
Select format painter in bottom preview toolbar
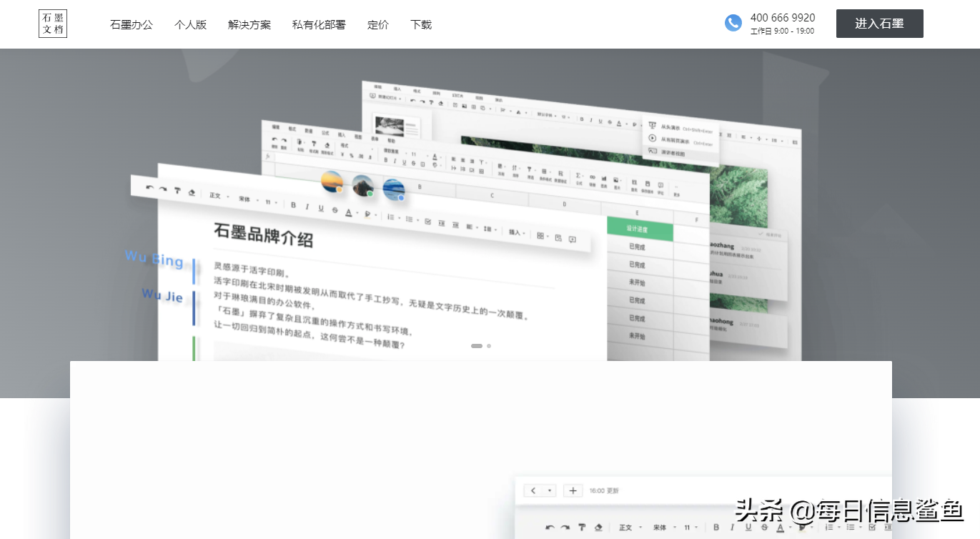pyautogui.click(x=582, y=528)
